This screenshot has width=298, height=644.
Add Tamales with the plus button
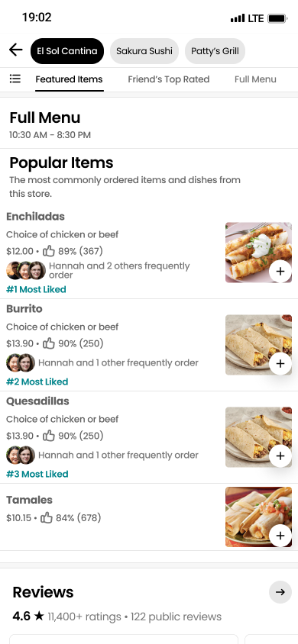tap(280, 536)
